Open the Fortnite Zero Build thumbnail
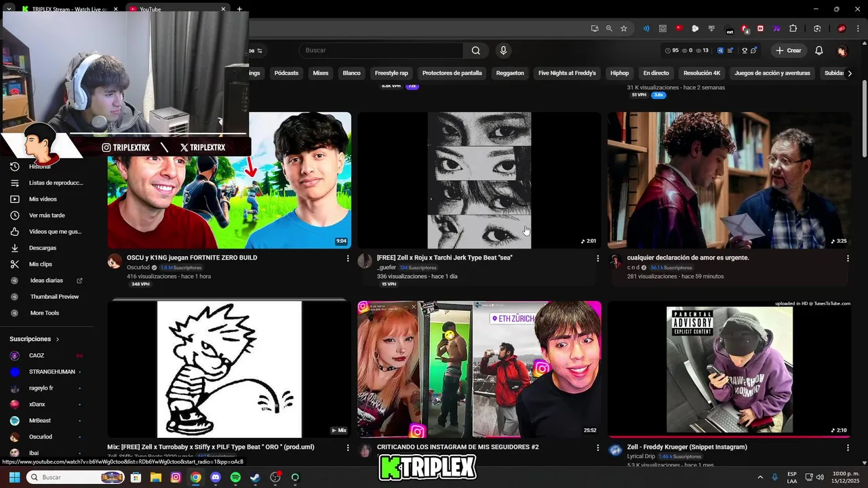The height and width of the screenshot is (488, 868). point(229,180)
